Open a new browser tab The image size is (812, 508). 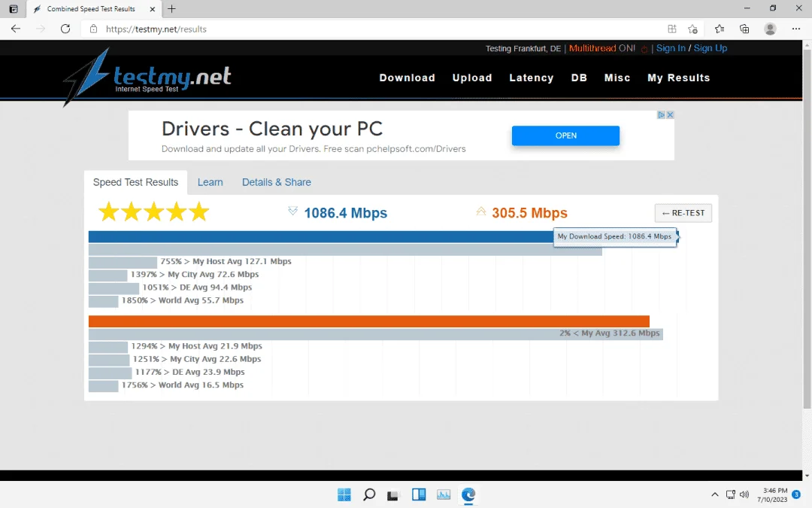[172, 9]
